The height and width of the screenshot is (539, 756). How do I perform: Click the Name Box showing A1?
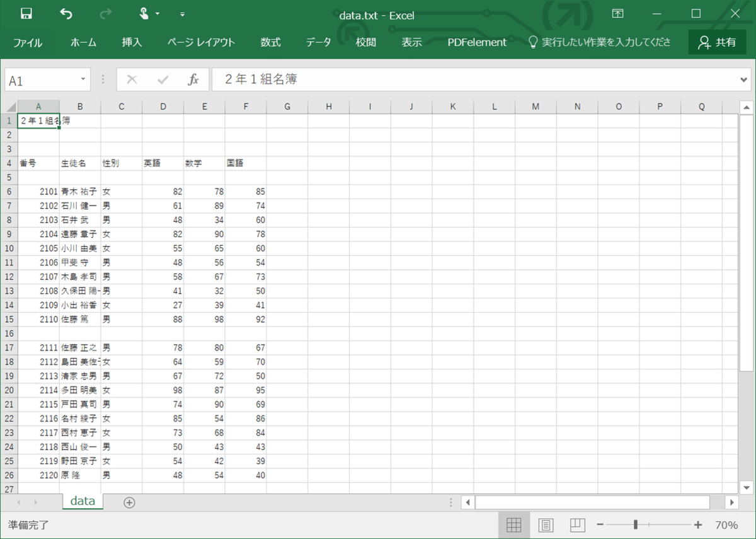pyautogui.click(x=41, y=80)
